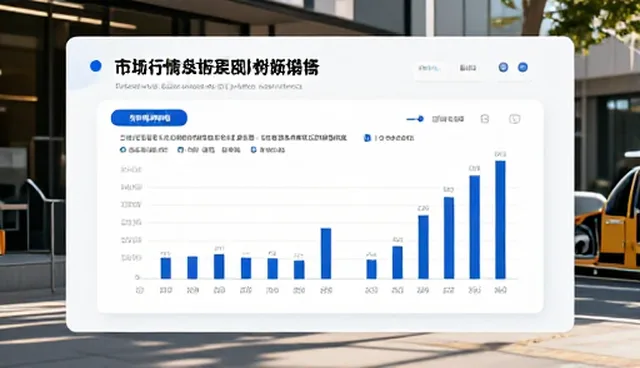Click the large blue dot beside the heading
Image resolution: width=640 pixels, height=368 pixels.
point(96,66)
